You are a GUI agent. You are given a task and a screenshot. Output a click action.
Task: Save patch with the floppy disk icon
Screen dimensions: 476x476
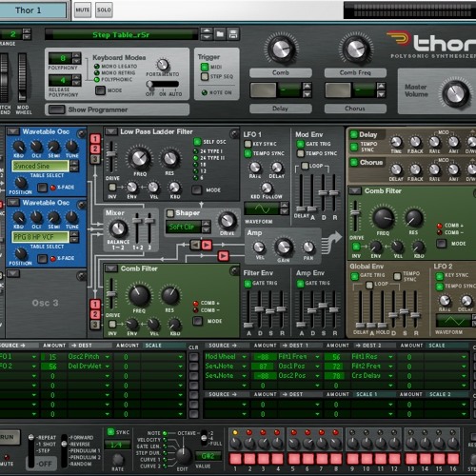click(233, 34)
